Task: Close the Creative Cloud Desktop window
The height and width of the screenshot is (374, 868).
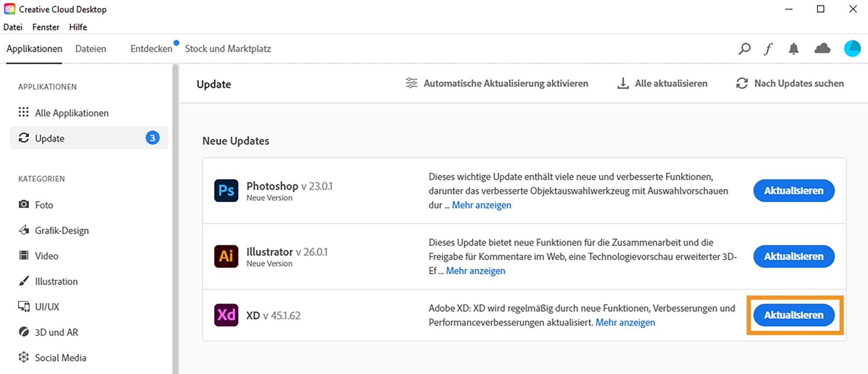Action: coord(853,9)
